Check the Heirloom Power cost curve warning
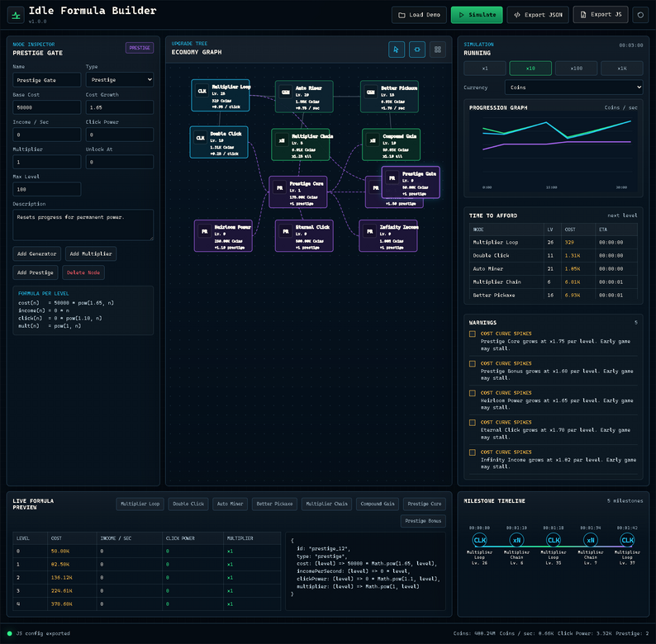Viewport: 656px width, 644px height. pos(473,393)
